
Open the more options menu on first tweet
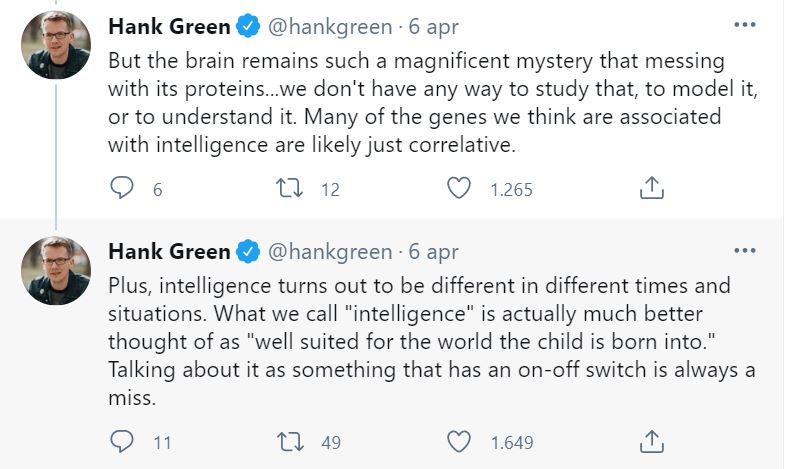pos(745,23)
